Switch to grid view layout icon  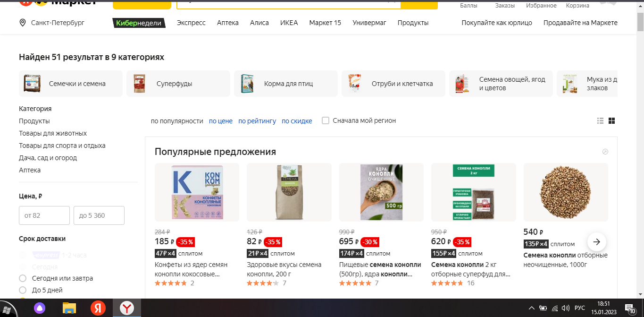[611, 121]
